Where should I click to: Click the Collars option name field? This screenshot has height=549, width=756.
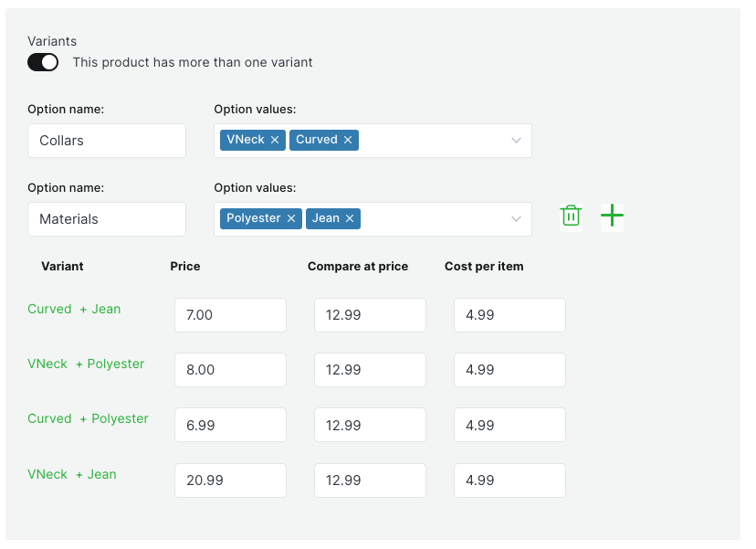point(106,141)
